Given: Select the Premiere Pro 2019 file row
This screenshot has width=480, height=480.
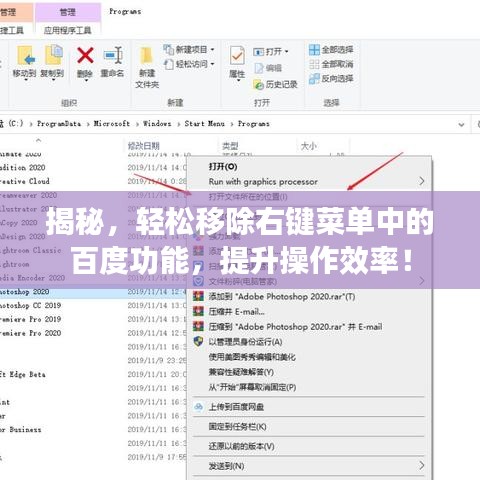Looking at the screenshot, I should click(x=93, y=319).
